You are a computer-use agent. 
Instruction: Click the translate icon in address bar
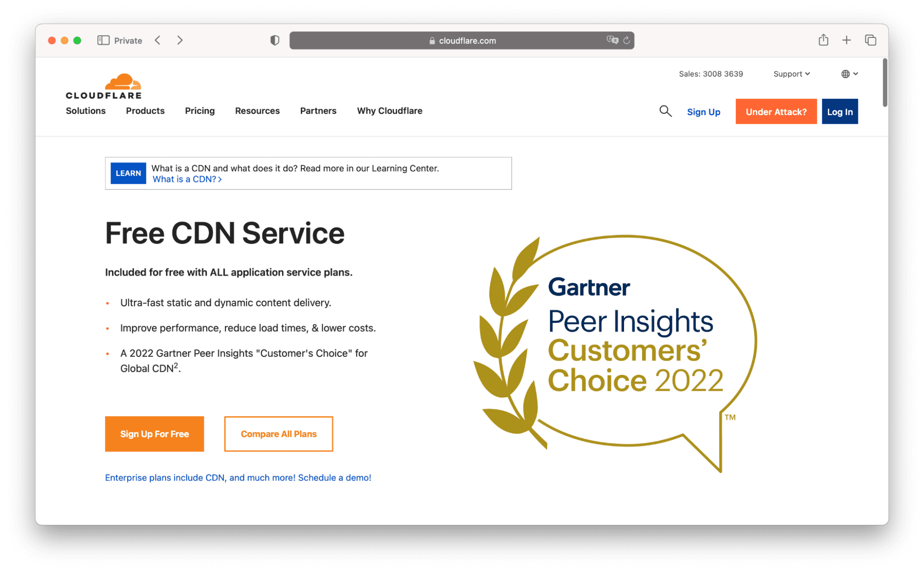click(612, 40)
